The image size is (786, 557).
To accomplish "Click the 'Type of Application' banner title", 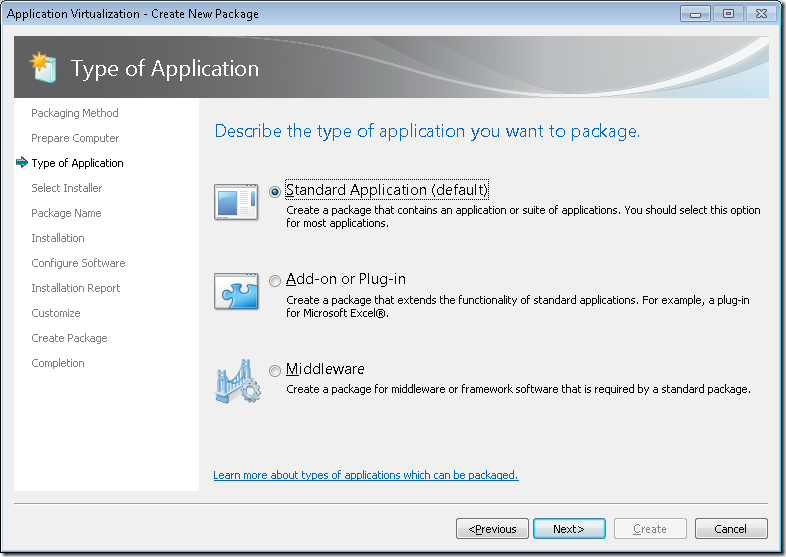I will tap(165, 69).
